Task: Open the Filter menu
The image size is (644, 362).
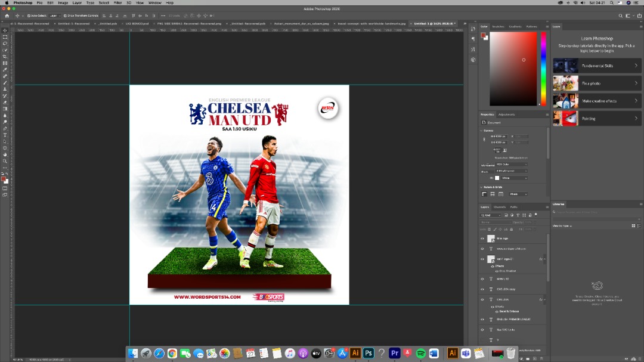Action: [x=117, y=3]
